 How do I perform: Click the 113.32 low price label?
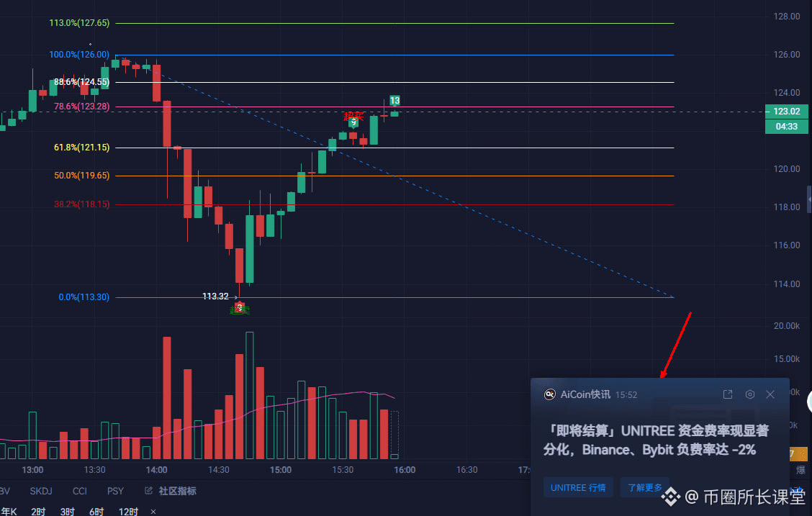point(215,296)
